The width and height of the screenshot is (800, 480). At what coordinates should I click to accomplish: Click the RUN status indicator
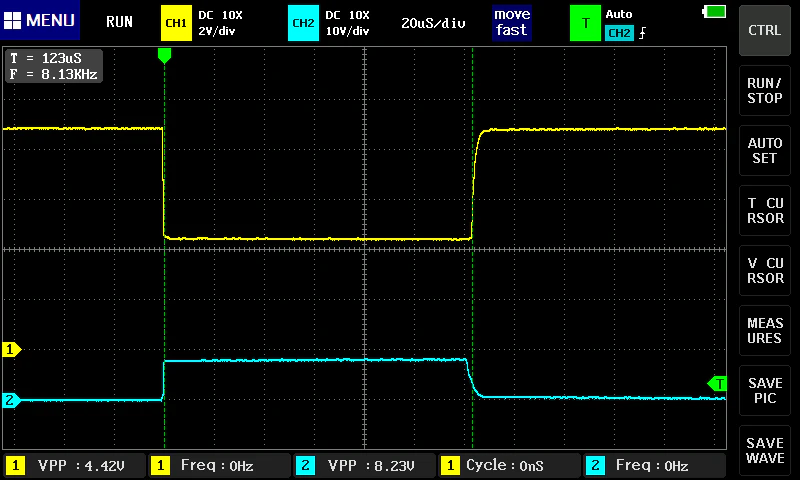119,22
